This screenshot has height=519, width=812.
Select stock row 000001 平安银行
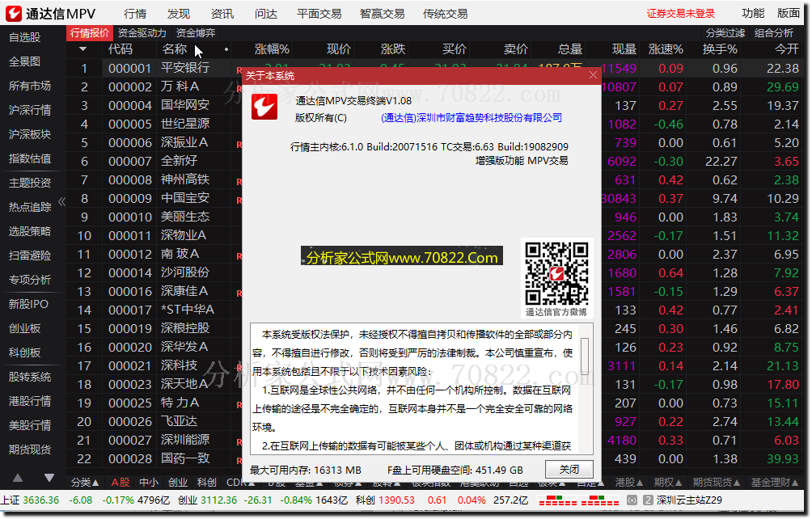coord(154,68)
